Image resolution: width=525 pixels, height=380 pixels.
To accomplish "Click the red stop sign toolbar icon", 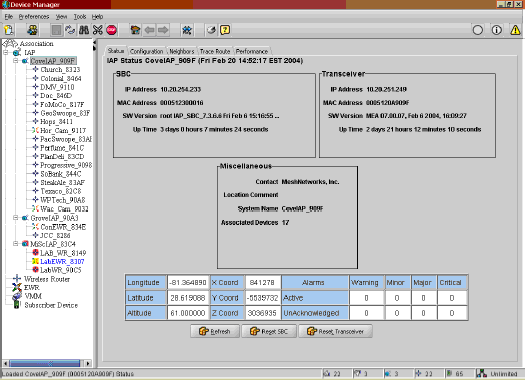I will [x=111, y=30].
